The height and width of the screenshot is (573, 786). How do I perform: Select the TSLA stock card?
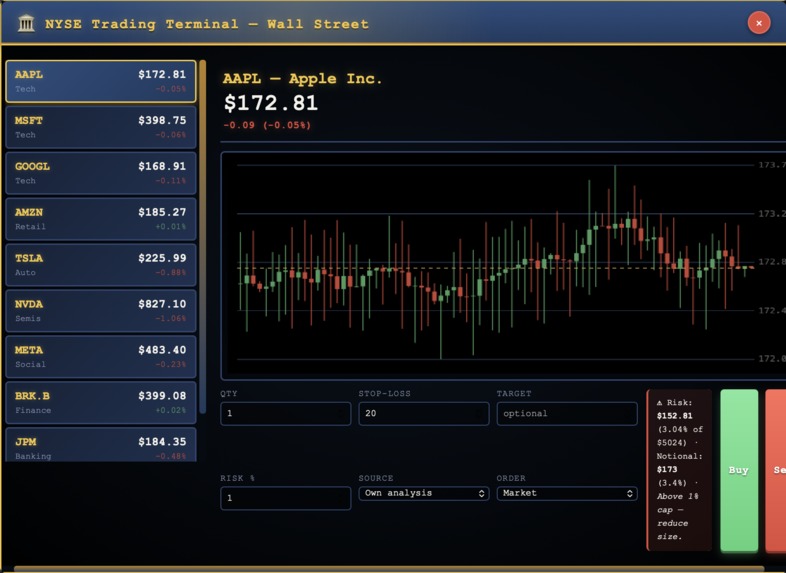pos(101,265)
